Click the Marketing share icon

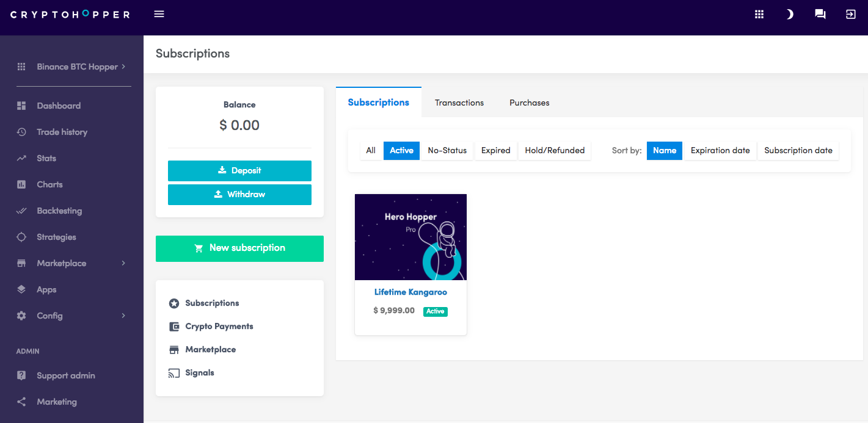click(x=21, y=402)
